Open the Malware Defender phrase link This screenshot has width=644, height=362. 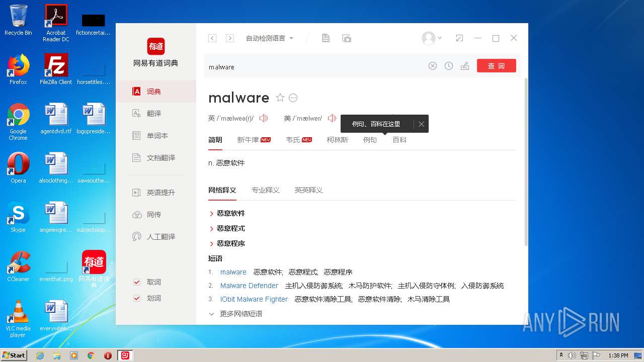249,286
